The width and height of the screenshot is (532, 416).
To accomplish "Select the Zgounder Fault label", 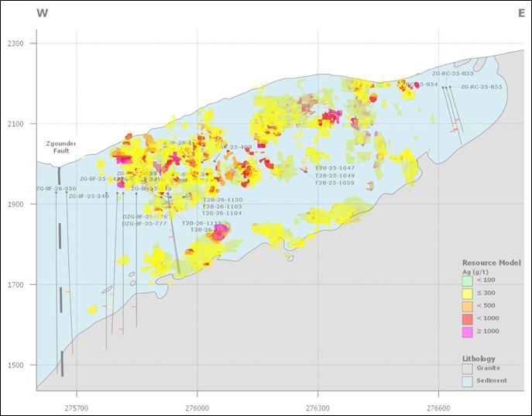I will pyautogui.click(x=58, y=147).
